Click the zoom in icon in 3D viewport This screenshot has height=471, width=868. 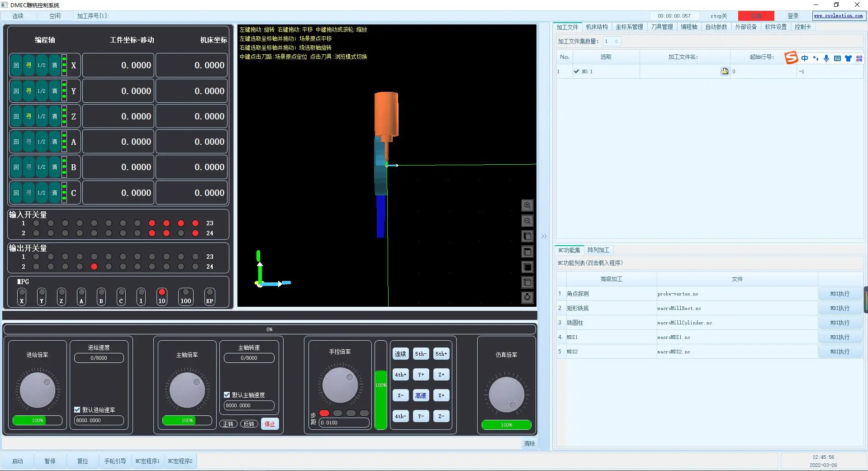tap(527, 205)
